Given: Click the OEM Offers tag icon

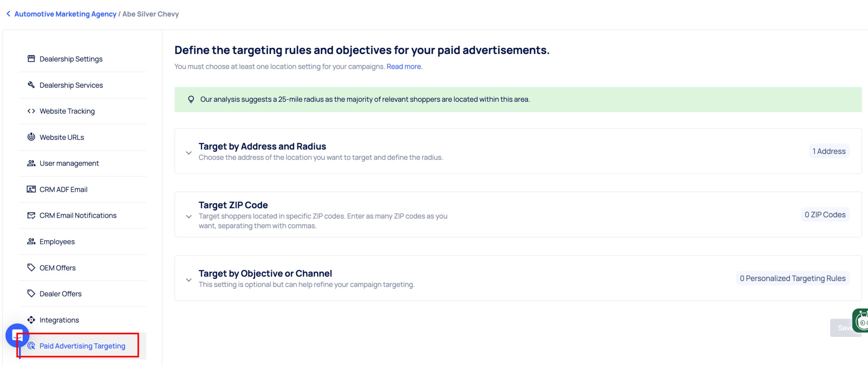Looking at the screenshot, I should tap(31, 268).
